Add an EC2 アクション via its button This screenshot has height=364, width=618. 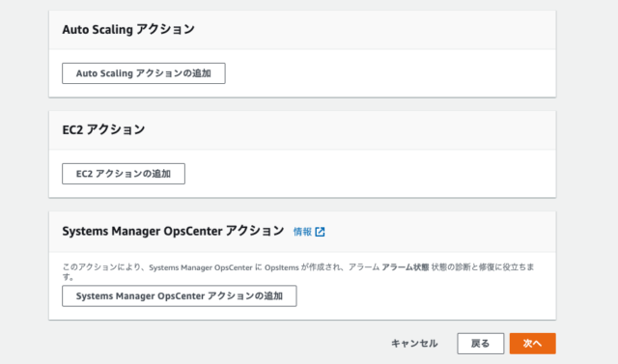tap(124, 174)
